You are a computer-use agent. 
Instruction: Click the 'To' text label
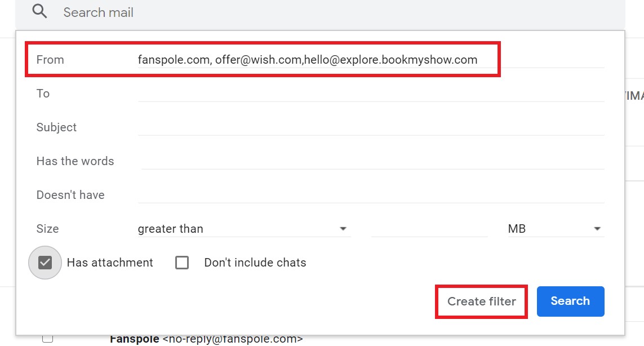click(x=43, y=94)
